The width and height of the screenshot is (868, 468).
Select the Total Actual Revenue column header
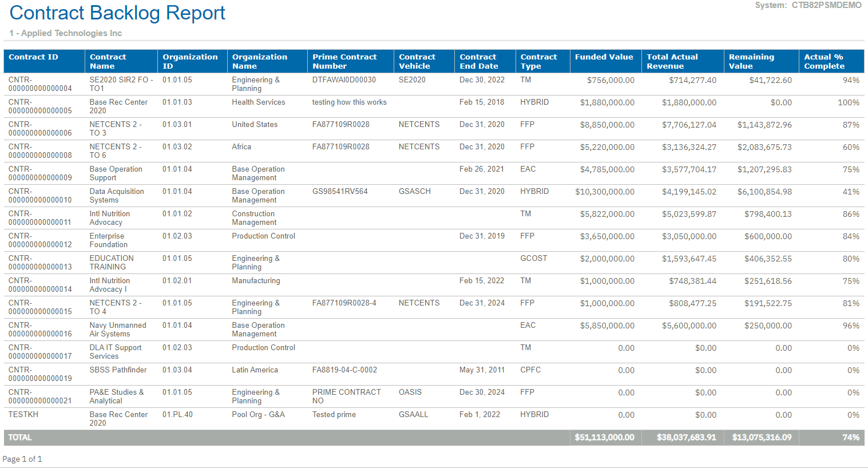[672, 61]
